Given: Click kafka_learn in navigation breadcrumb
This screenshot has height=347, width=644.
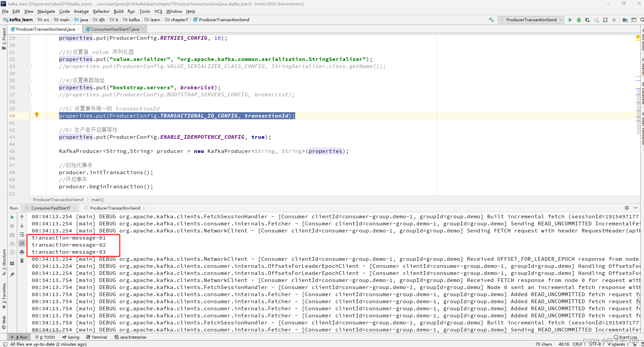Looking at the screenshot, I should coord(18,20).
